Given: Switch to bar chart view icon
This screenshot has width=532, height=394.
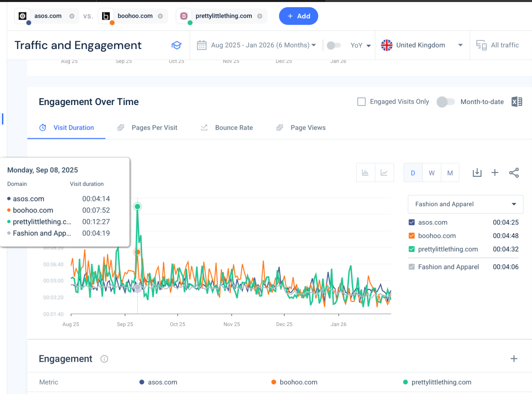Looking at the screenshot, I should (365, 173).
